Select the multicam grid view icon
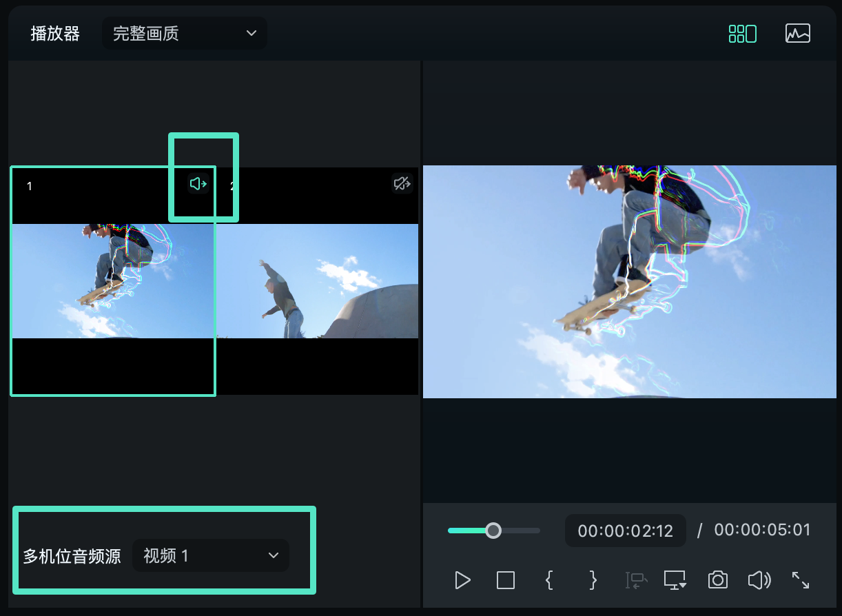 [x=742, y=32]
